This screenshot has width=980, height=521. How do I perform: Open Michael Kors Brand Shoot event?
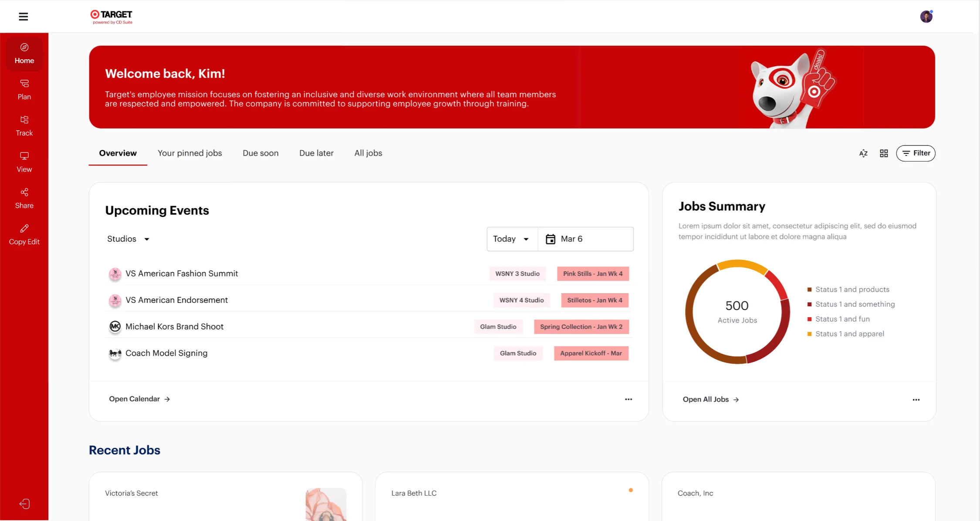click(174, 327)
